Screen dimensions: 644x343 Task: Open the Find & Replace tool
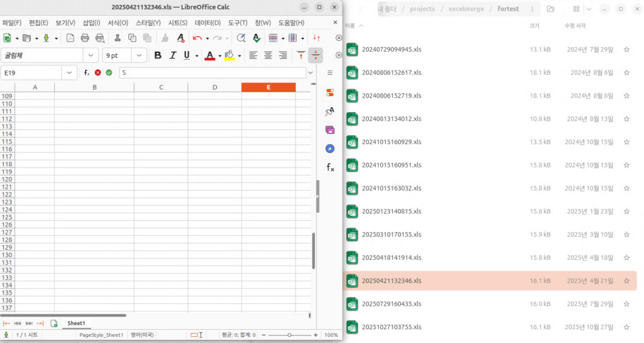pyautogui.click(x=240, y=38)
